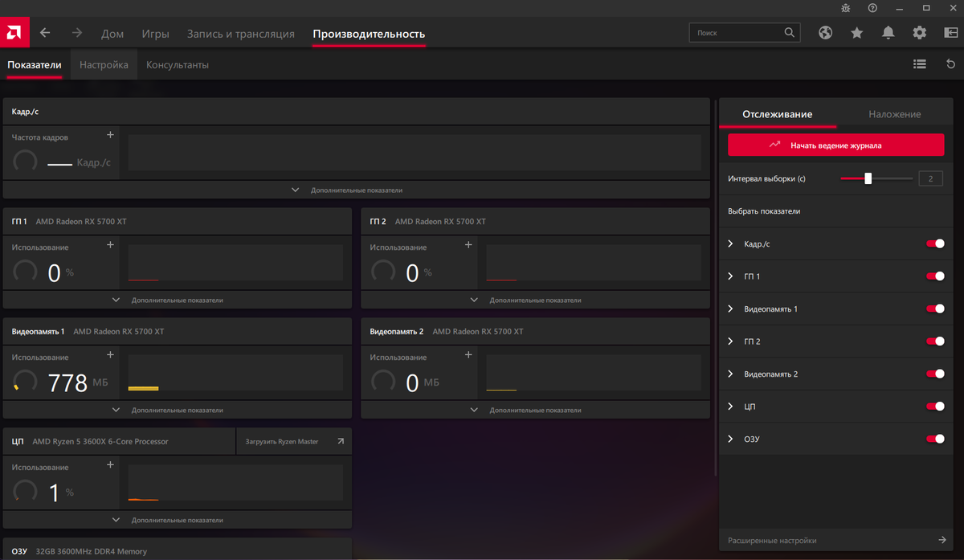Switch to Настройка tab
This screenshot has width=964, height=560.
click(x=104, y=64)
